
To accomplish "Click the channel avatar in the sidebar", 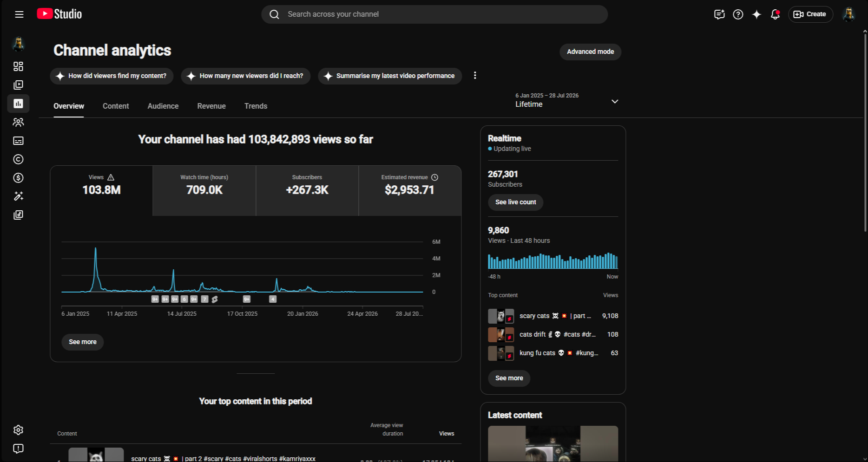I will 18,44.
